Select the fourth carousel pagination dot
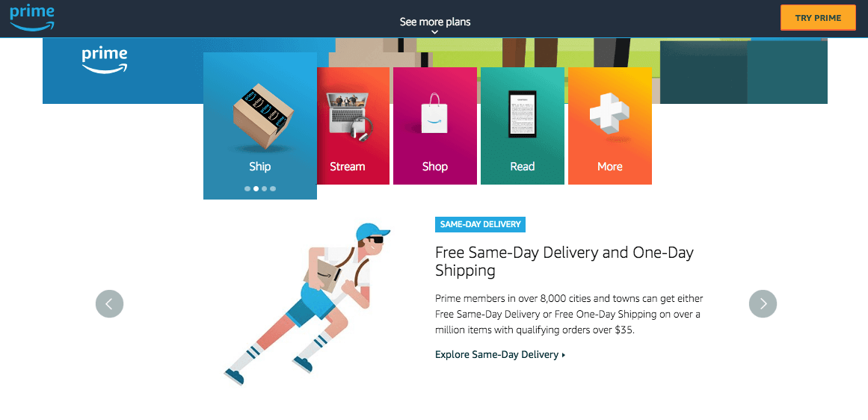The width and height of the screenshot is (868, 420). click(x=273, y=188)
